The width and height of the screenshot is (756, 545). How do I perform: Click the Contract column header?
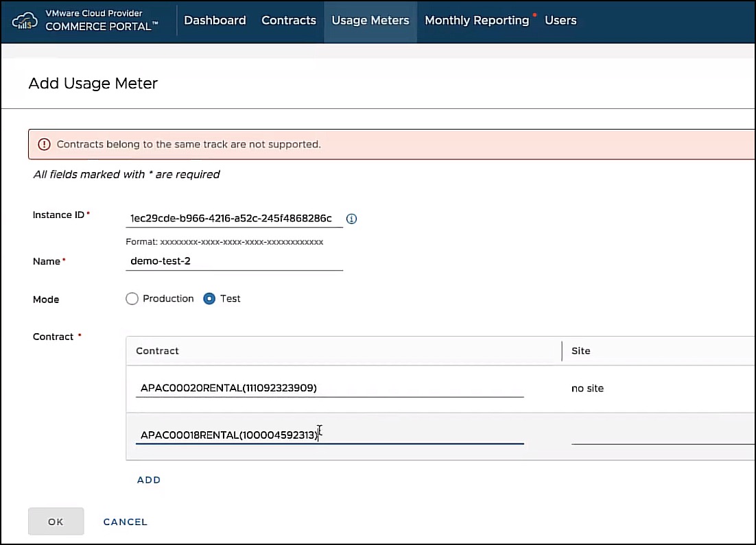[158, 351]
